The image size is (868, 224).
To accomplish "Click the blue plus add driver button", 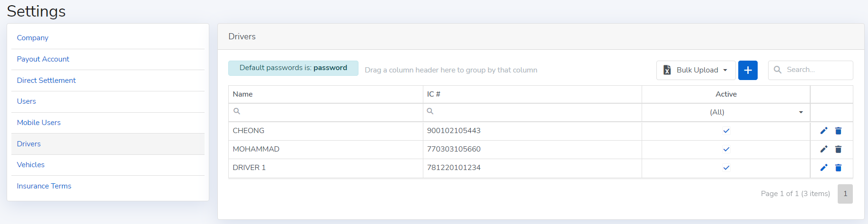I will [x=748, y=70].
